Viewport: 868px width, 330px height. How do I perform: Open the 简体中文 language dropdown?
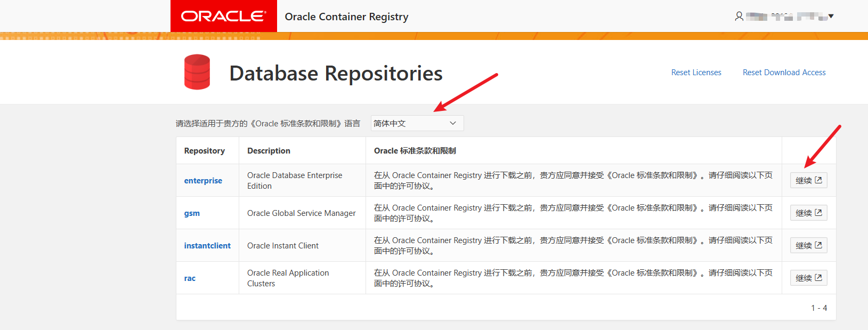tap(417, 123)
